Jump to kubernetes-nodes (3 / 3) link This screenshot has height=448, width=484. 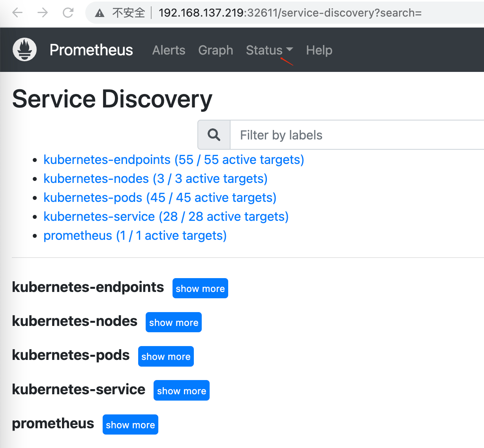click(x=156, y=179)
